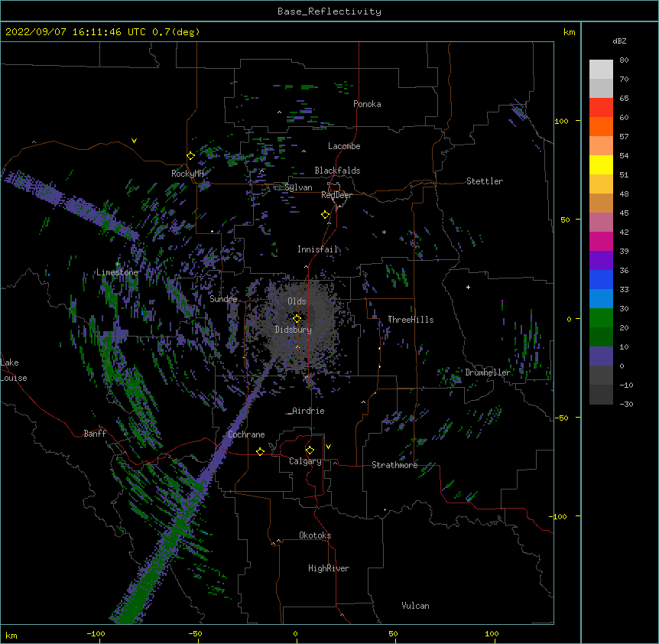Click the Sundre town label

(223, 299)
